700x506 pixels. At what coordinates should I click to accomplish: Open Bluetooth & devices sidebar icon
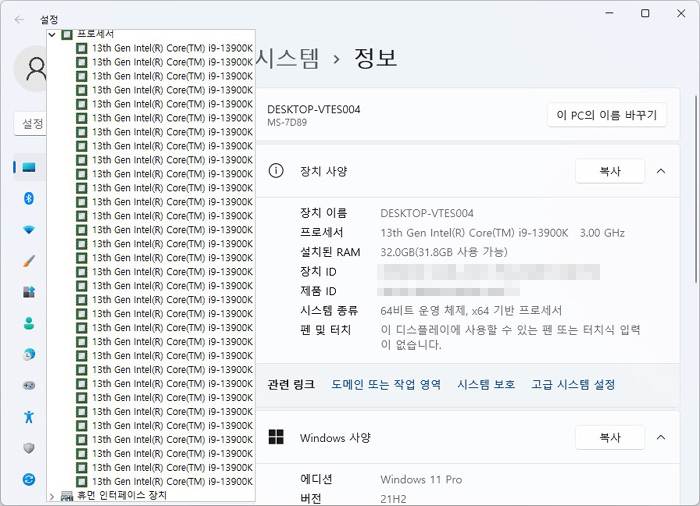pos(29,198)
